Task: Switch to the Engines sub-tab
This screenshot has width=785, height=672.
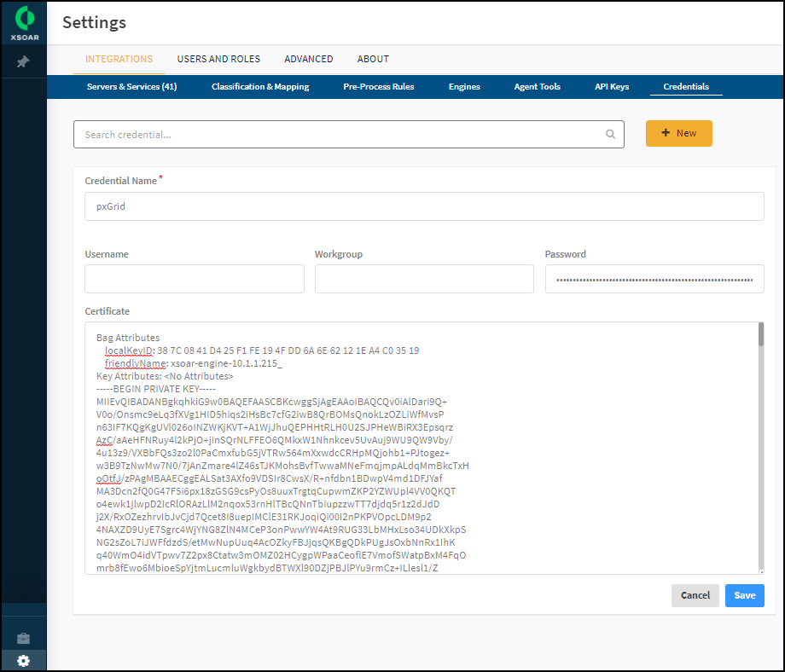Action: pyautogui.click(x=464, y=87)
